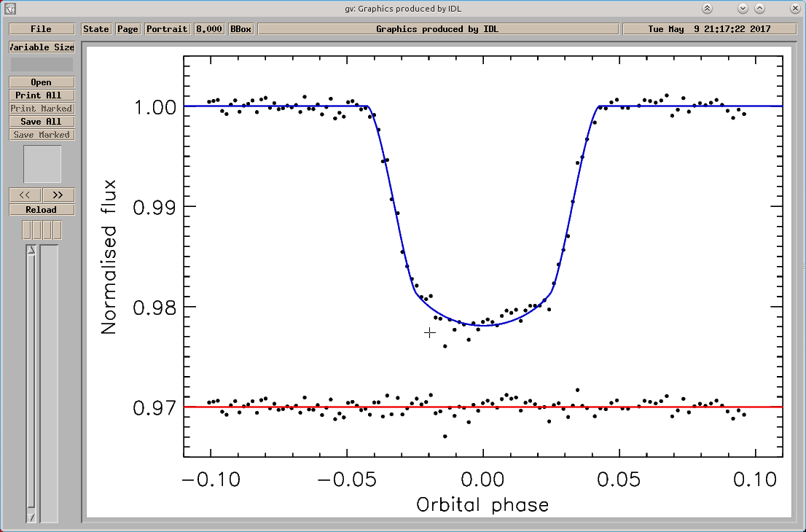Screen dimensions: 806x532
Task: Open the 8.000 scale dropdown
Action: click(209, 29)
